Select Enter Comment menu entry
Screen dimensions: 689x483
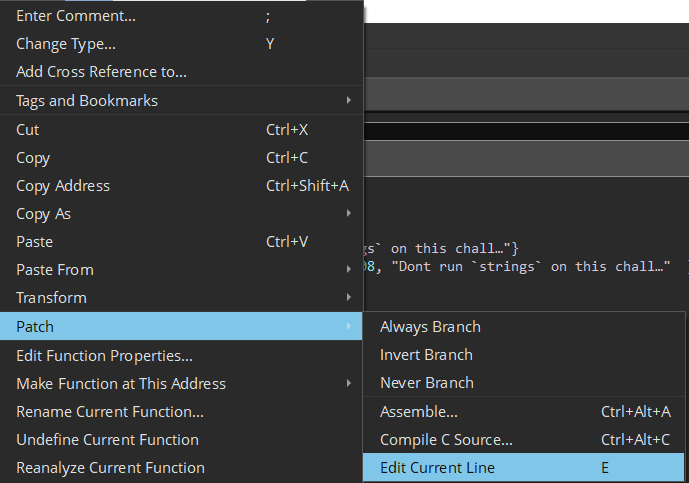pos(76,16)
